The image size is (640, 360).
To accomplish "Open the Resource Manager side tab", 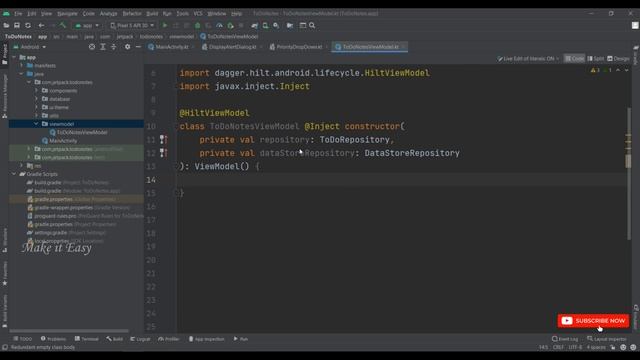I will (4, 96).
